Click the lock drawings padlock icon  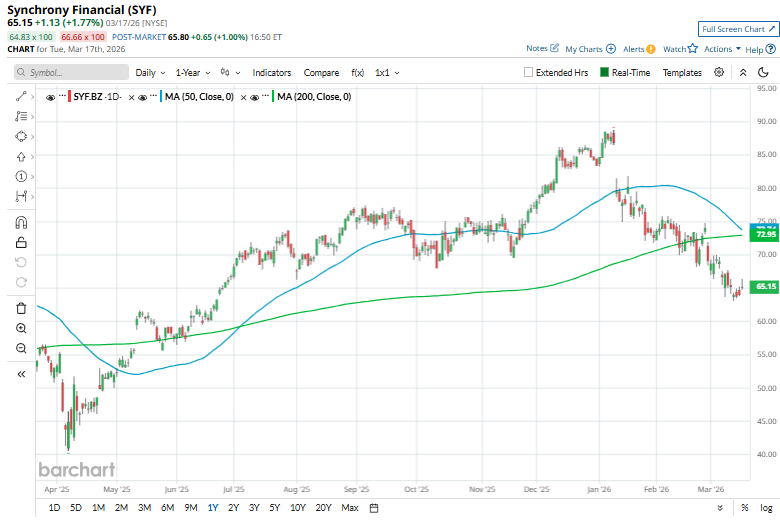click(20, 242)
